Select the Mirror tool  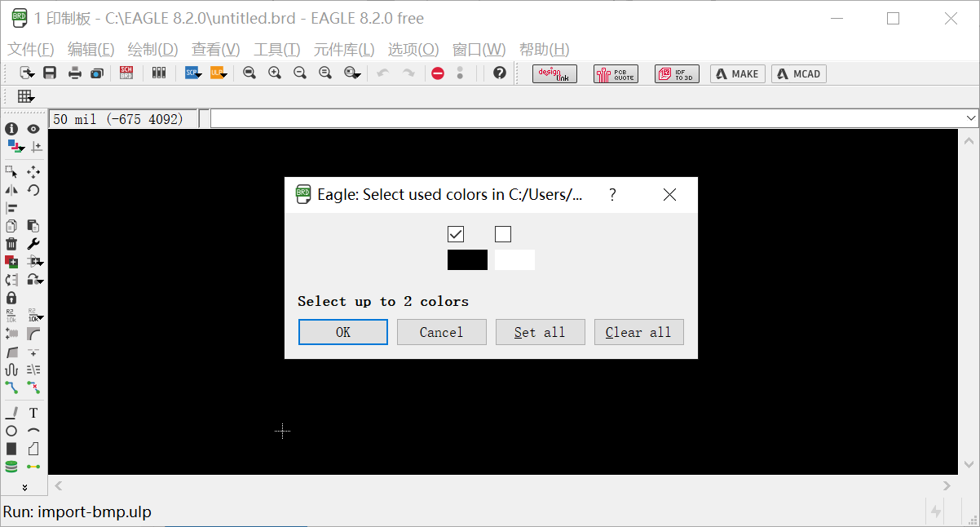[x=11, y=190]
